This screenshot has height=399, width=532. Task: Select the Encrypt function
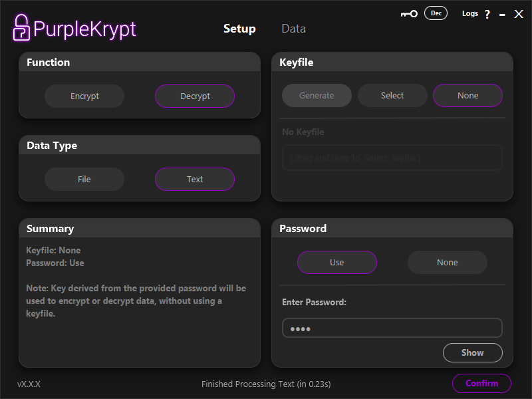point(84,96)
